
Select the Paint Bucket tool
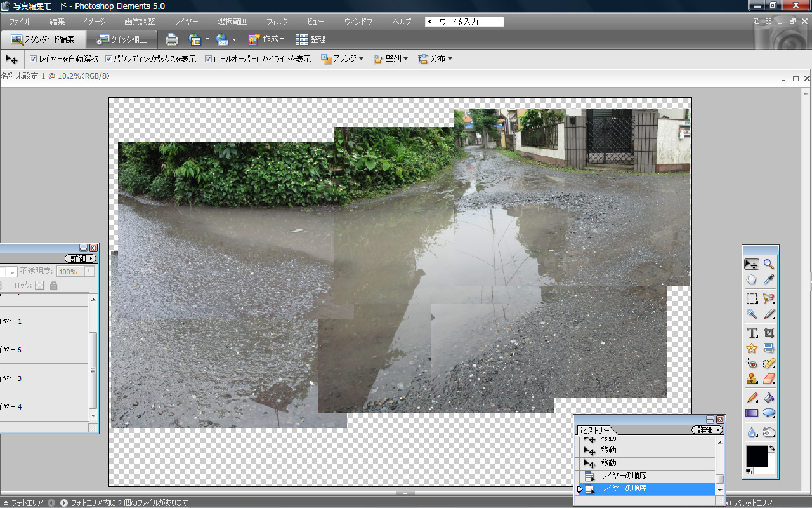click(769, 398)
